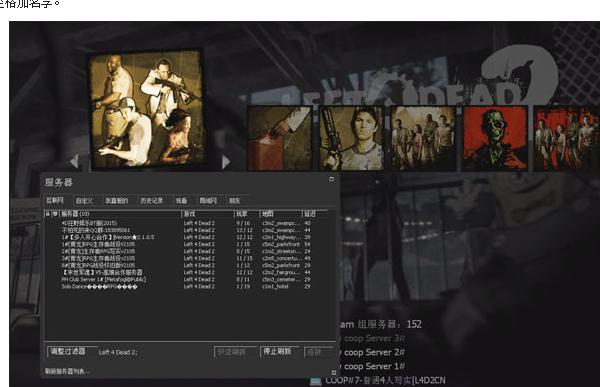Click the filter text Left 4 Dead 2;
This screenshot has height=387, width=600.
(x=118, y=352)
